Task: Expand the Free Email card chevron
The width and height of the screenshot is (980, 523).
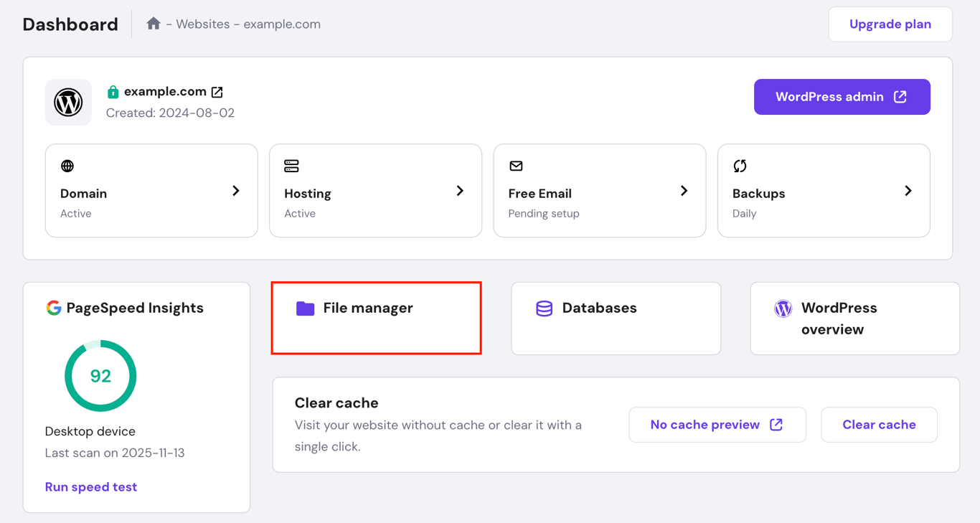Action: 684,191
